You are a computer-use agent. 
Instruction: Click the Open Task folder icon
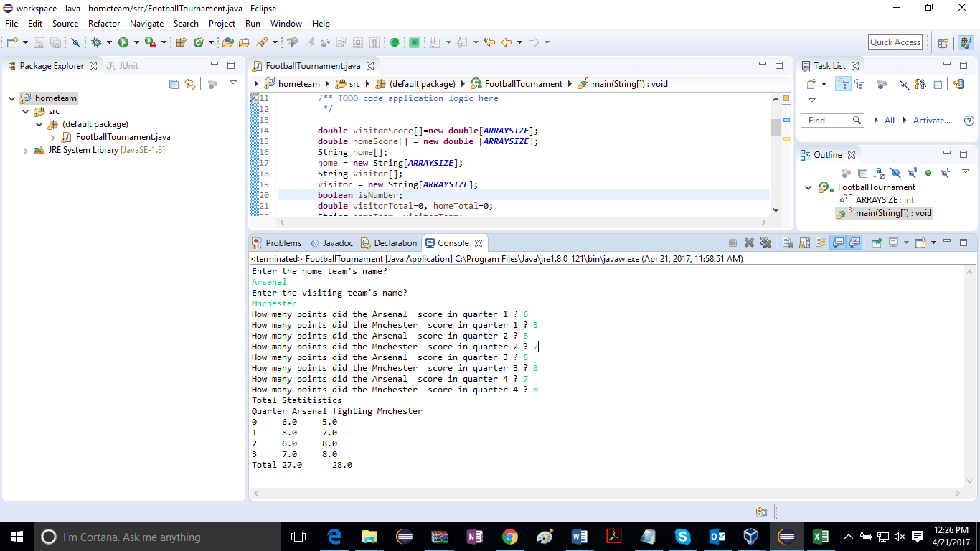pyautogui.click(x=244, y=42)
